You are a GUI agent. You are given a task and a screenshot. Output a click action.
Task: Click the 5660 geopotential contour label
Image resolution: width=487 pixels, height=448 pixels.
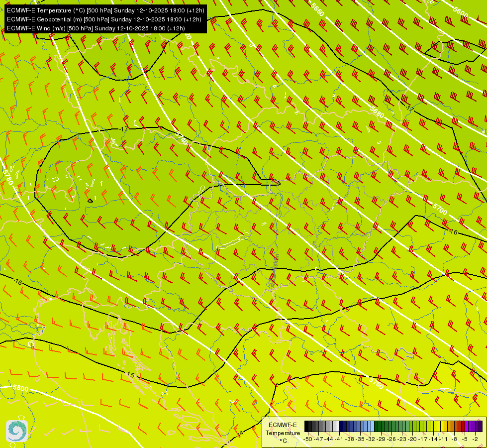point(317,10)
